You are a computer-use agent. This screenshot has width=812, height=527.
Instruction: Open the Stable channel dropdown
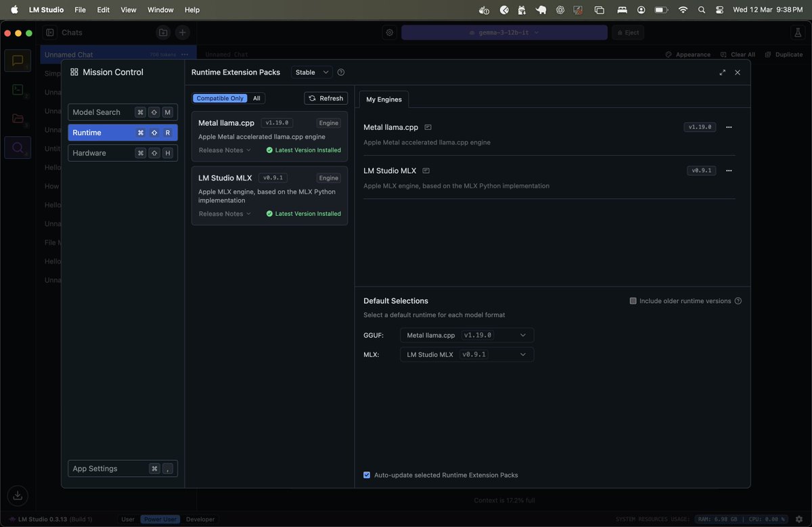[311, 72]
